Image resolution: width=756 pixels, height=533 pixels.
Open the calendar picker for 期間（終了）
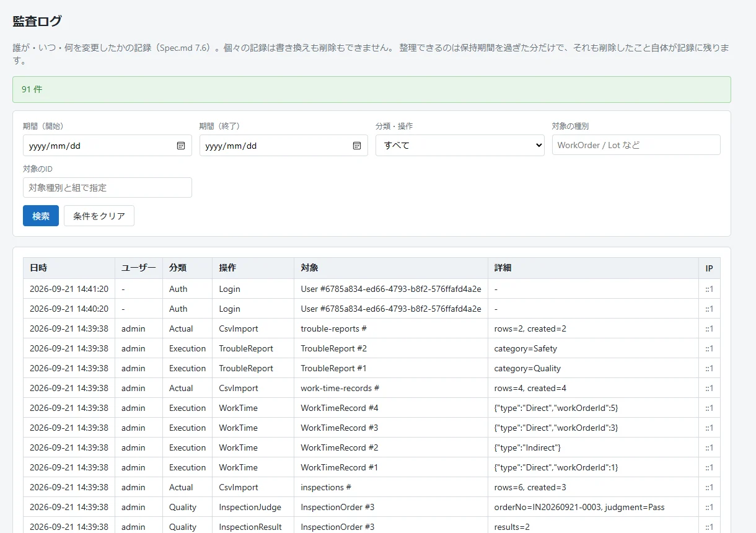tap(357, 146)
